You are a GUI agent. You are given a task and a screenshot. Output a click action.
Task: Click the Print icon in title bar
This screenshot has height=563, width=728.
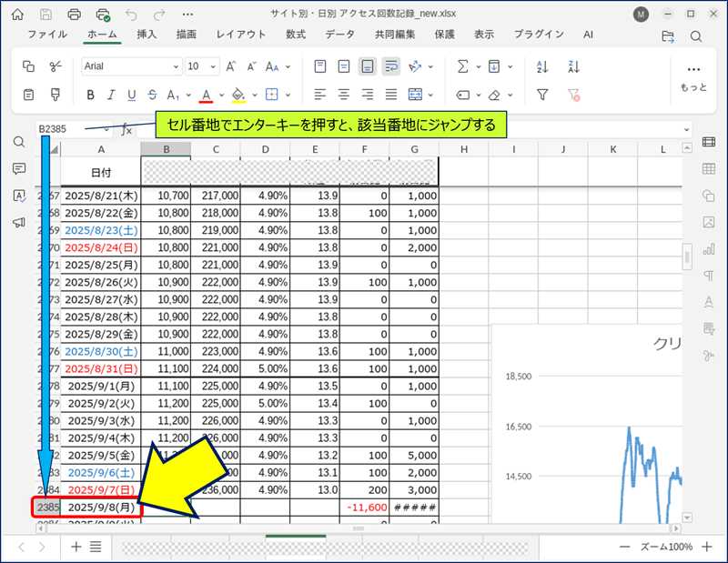(75, 15)
